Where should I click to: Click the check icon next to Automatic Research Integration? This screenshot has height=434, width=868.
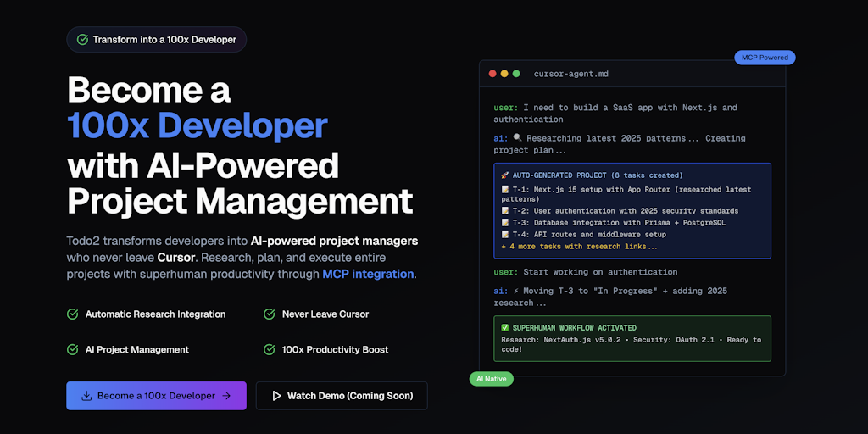point(73,314)
